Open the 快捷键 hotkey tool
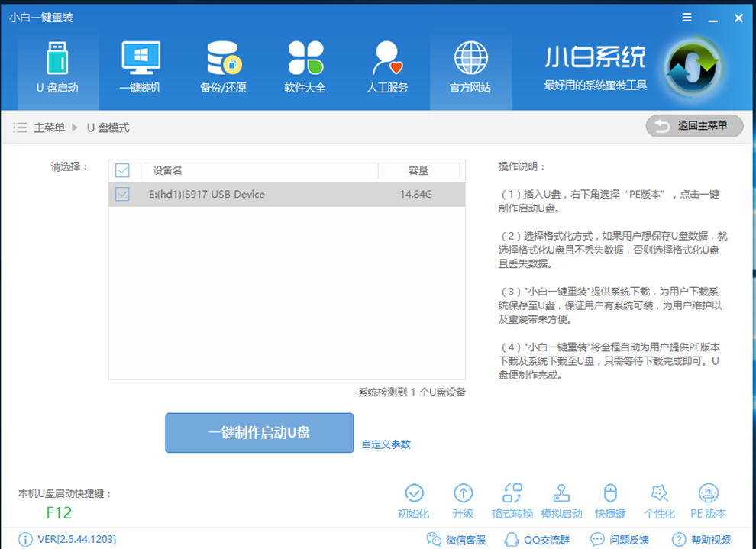The width and height of the screenshot is (756, 549). [x=610, y=493]
